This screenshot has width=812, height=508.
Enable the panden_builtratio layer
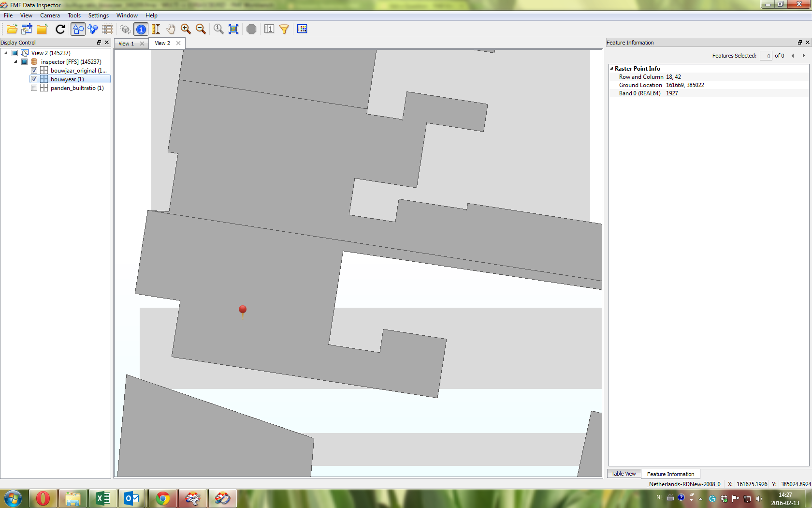(34, 88)
